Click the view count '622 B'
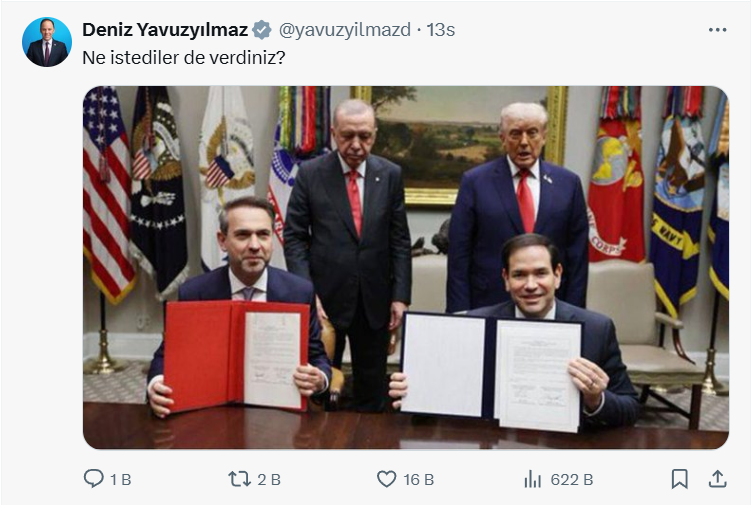This screenshot has height=505, width=751. pos(572,480)
